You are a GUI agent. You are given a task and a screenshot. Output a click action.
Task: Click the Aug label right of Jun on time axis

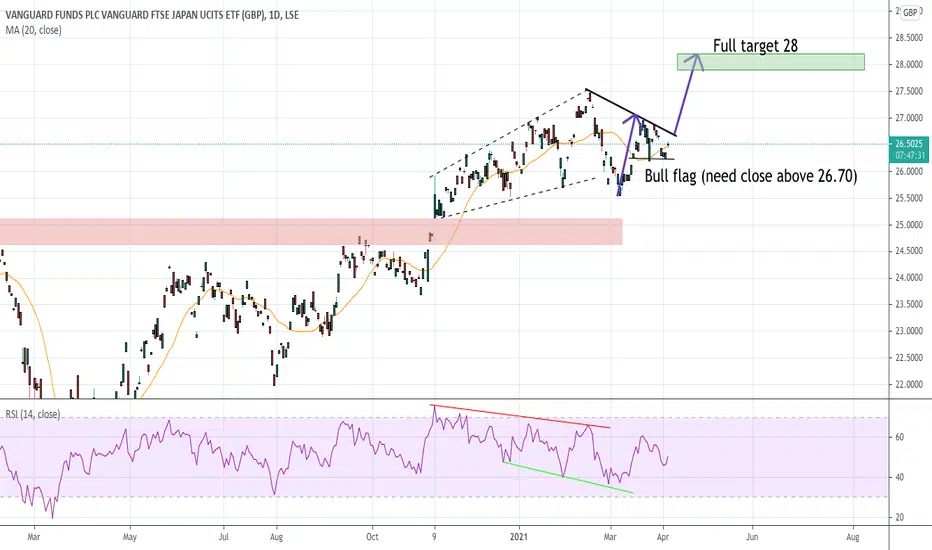click(x=853, y=537)
